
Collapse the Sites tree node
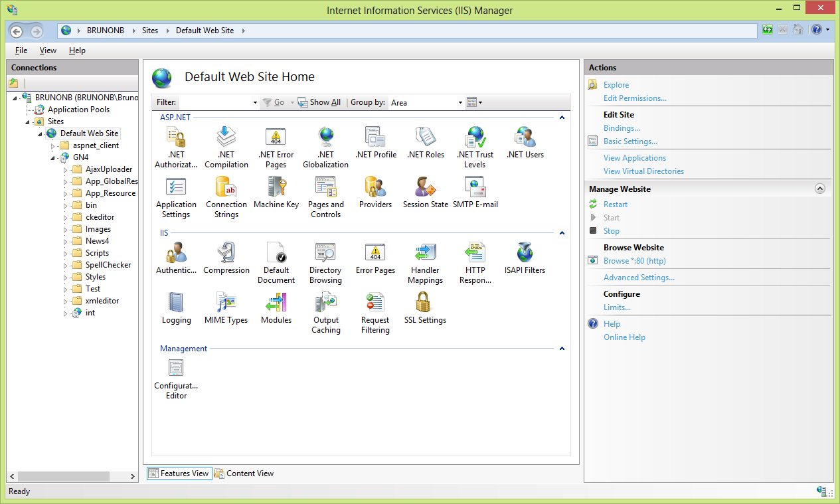pos(28,122)
